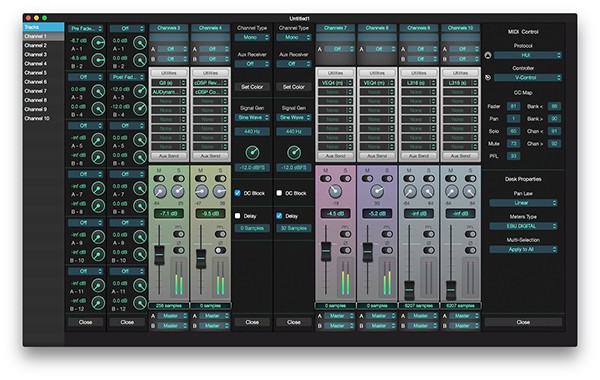Viewport: 600px width, 380px height.
Task: Click the Channels 10 left pan knob
Action: click(x=452, y=191)
